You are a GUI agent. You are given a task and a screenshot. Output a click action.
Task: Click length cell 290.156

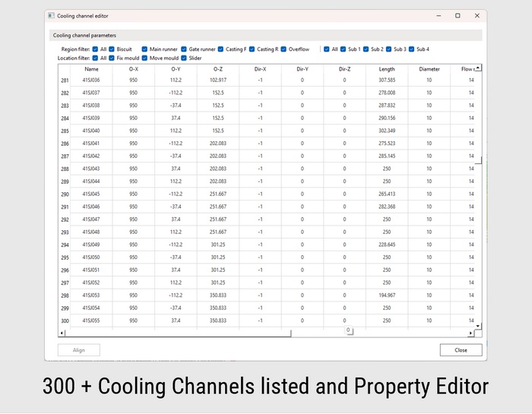tap(387, 118)
